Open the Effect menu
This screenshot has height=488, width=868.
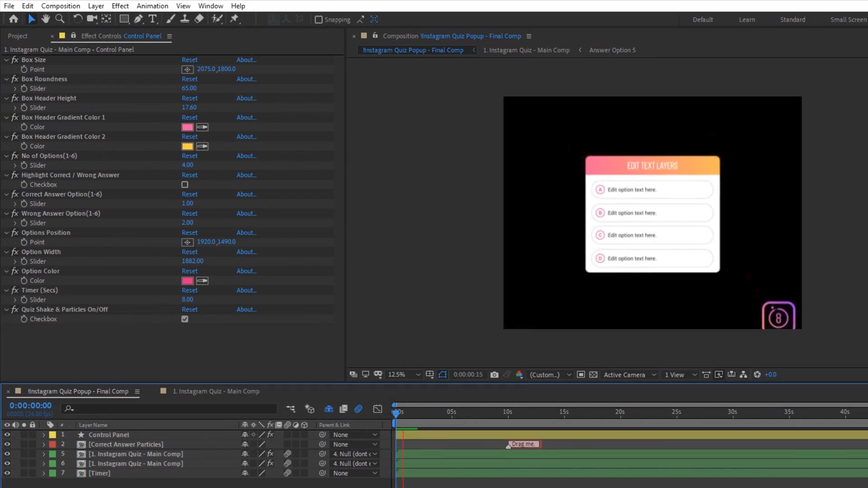[x=120, y=6]
